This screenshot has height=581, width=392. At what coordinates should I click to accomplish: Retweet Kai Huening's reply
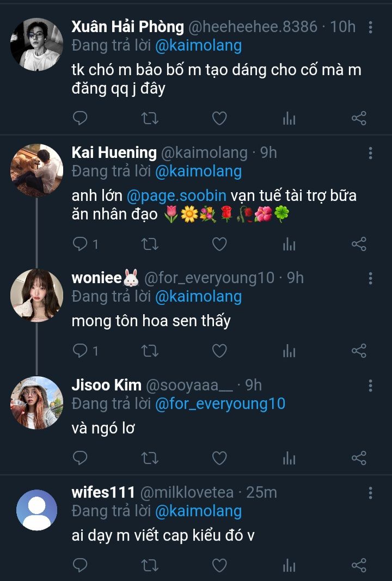point(150,244)
